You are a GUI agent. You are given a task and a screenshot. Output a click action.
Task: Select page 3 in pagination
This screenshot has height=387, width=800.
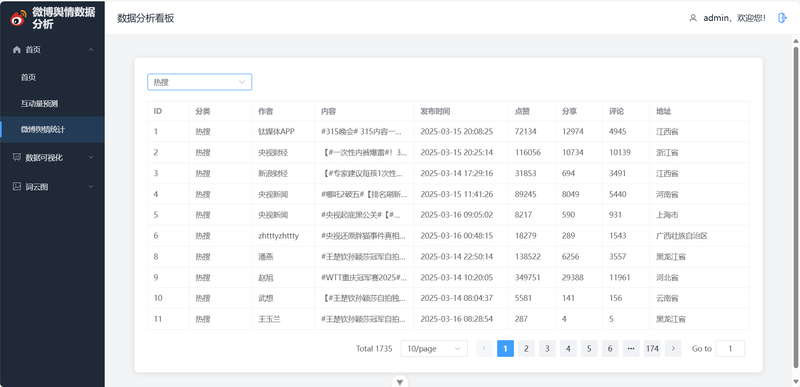point(547,349)
